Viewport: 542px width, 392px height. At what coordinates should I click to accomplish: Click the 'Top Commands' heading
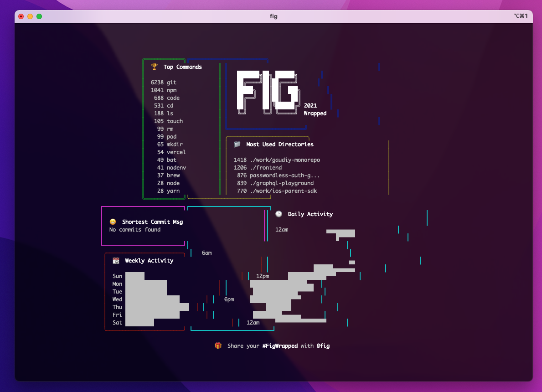click(182, 67)
